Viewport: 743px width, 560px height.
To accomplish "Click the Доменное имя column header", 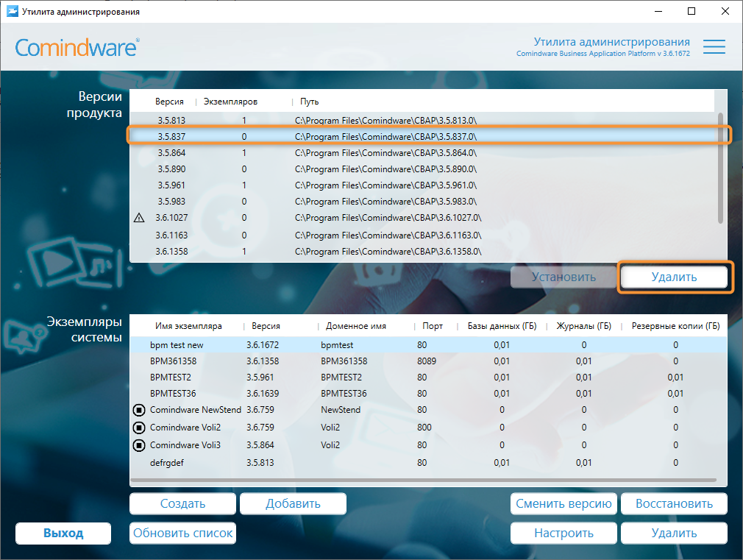I will 356,326.
